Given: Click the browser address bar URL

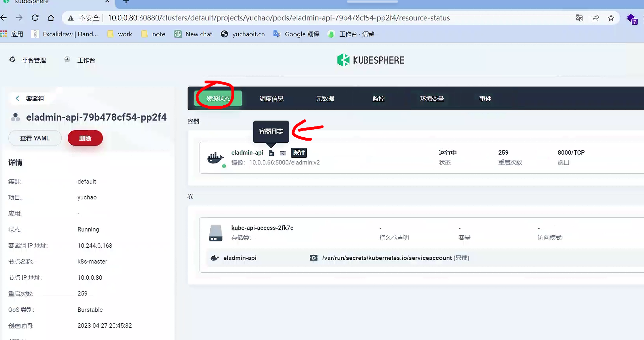Looking at the screenshot, I should point(279,18).
